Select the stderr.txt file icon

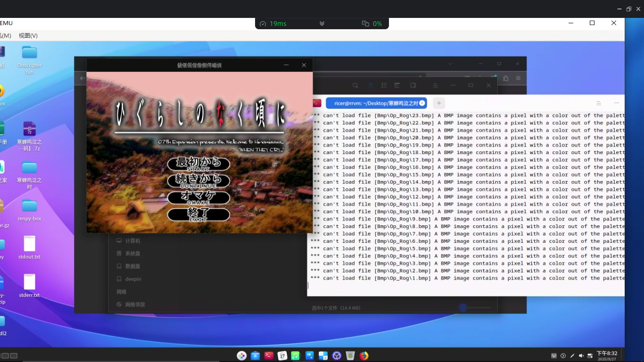pos(29,286)
